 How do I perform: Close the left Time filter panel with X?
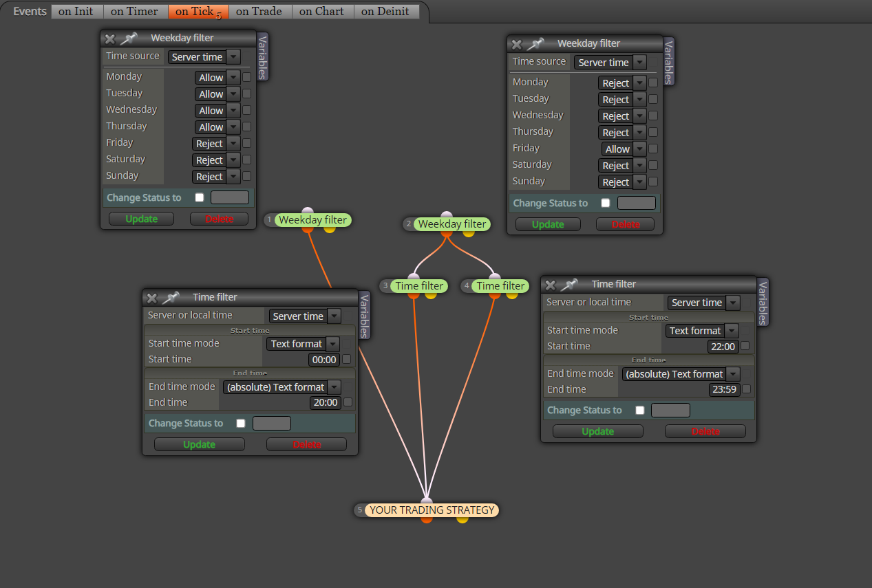click(152, 298)
